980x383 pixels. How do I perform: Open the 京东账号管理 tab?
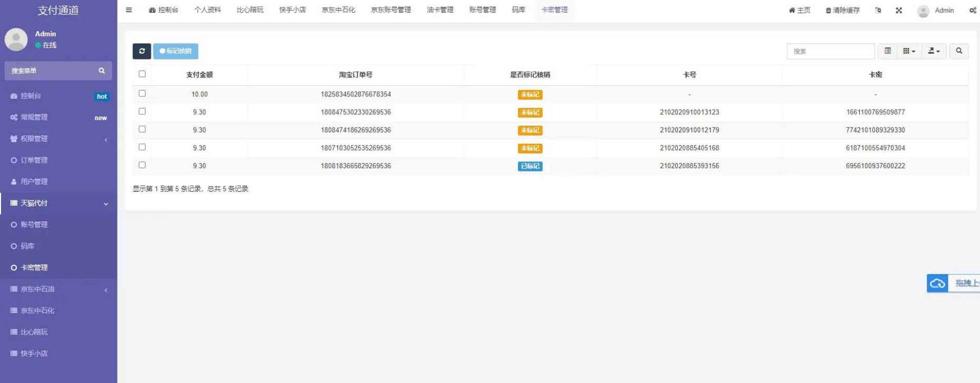(390, 10)
